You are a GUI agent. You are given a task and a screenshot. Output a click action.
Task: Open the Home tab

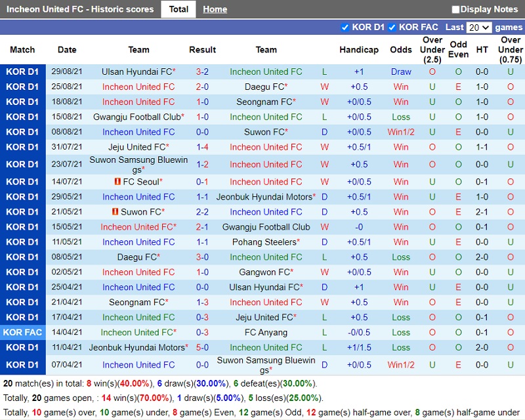pyautogui.click(x=215, y=9)
